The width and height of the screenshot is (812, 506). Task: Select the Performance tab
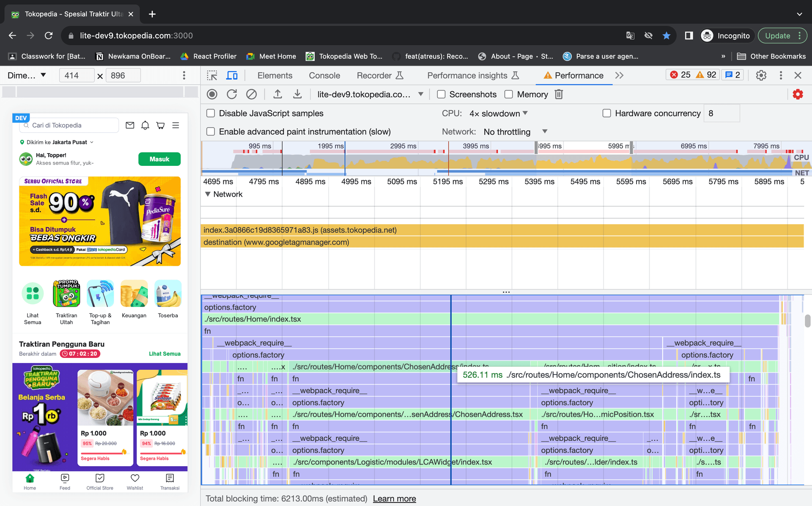573,75
